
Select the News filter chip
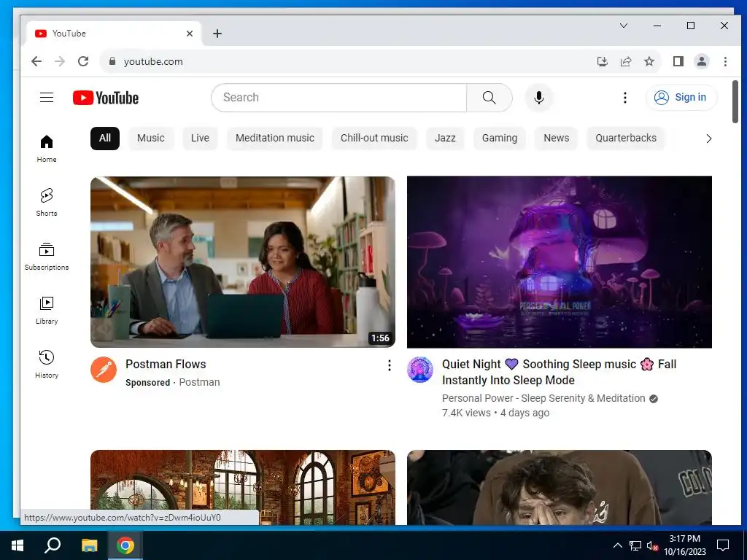click(557, 138)
